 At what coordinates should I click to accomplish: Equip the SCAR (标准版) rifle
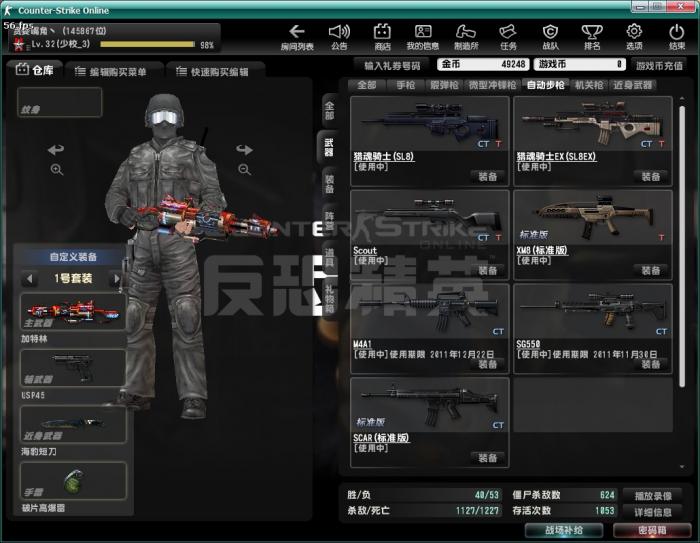488,458
